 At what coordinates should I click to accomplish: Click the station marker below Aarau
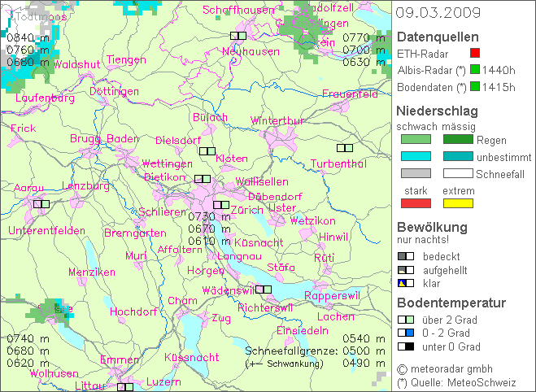point(41,204)
